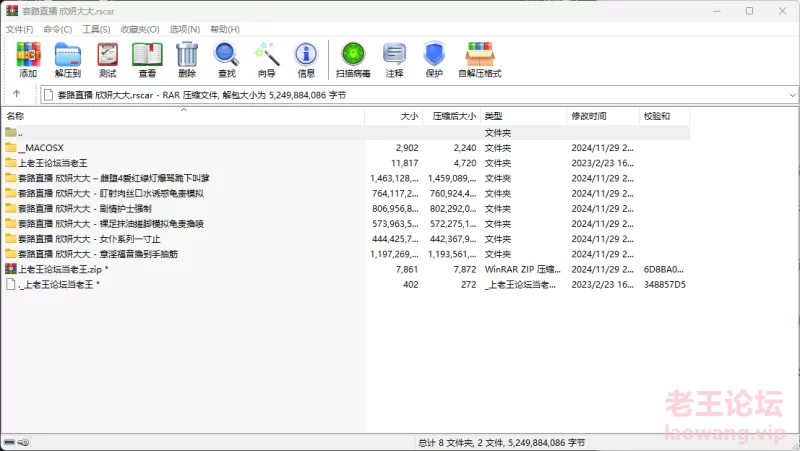The height and width of the screenshot is (451, 800).
Task: Click the size value 402
Action: [x=411, y=285]
